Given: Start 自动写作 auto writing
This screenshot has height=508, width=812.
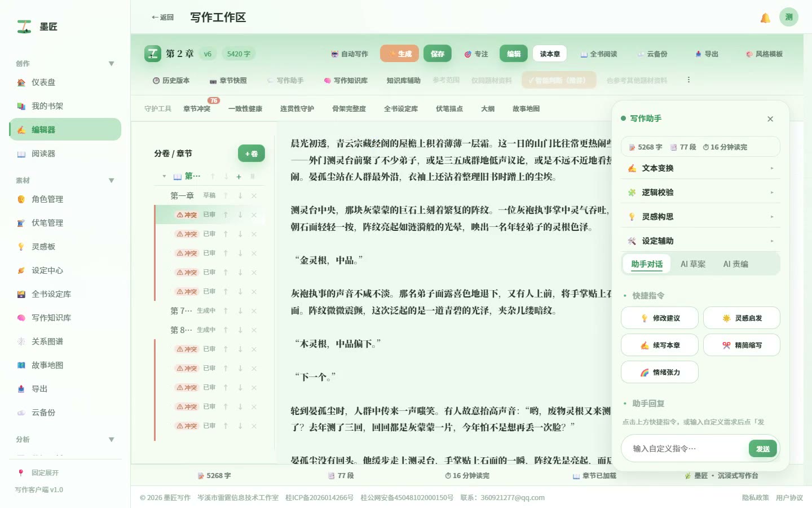Looking at the screenshot, I should tap(350, 54).
